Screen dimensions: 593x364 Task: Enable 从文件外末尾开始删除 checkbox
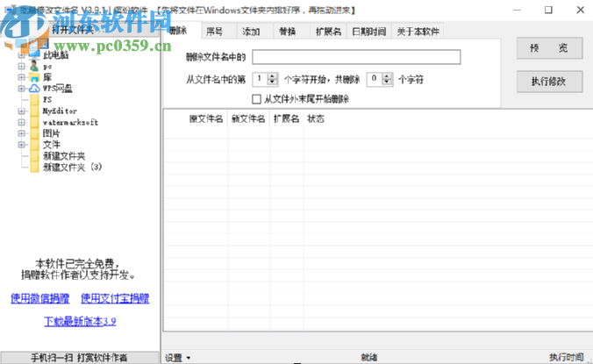pos(256,99)
